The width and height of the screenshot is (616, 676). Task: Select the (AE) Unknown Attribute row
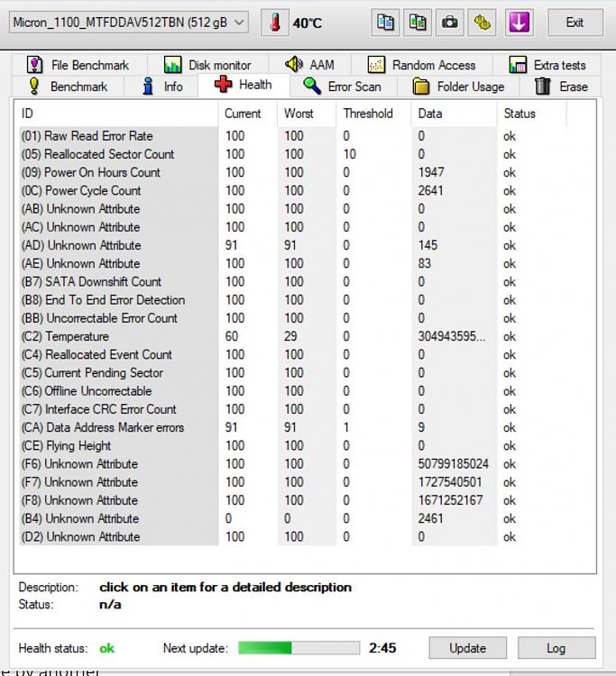[292, 263]
